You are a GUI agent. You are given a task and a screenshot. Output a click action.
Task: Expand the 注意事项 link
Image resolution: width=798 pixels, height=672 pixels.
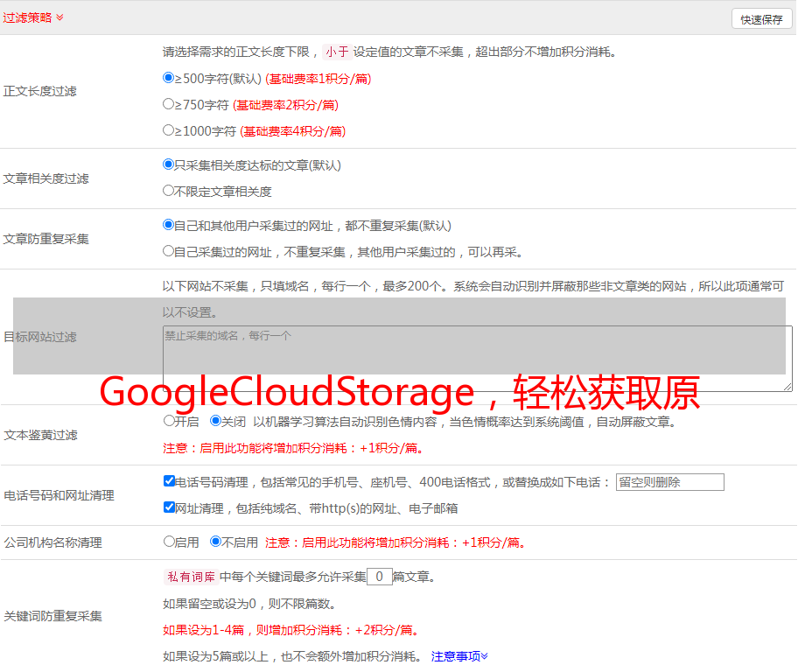click(x=459, y=656)
